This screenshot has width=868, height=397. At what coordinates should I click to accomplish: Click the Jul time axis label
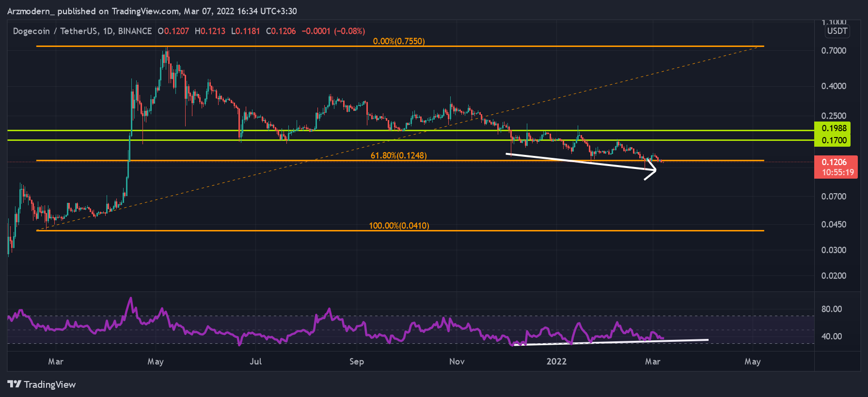pyautogui.click(x=255, y=362)
